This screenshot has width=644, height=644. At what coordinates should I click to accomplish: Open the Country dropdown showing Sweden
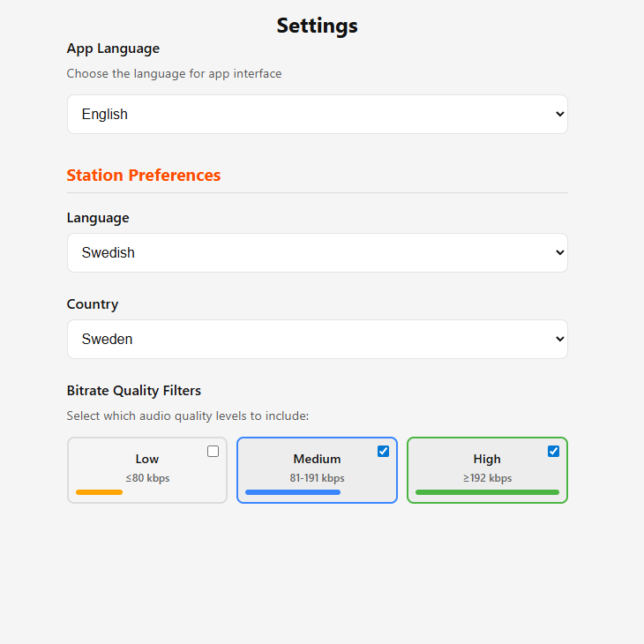pos(317,340)
